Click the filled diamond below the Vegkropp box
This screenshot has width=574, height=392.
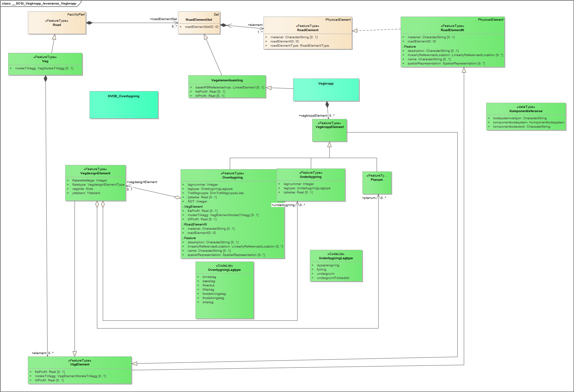click(327, 104)
